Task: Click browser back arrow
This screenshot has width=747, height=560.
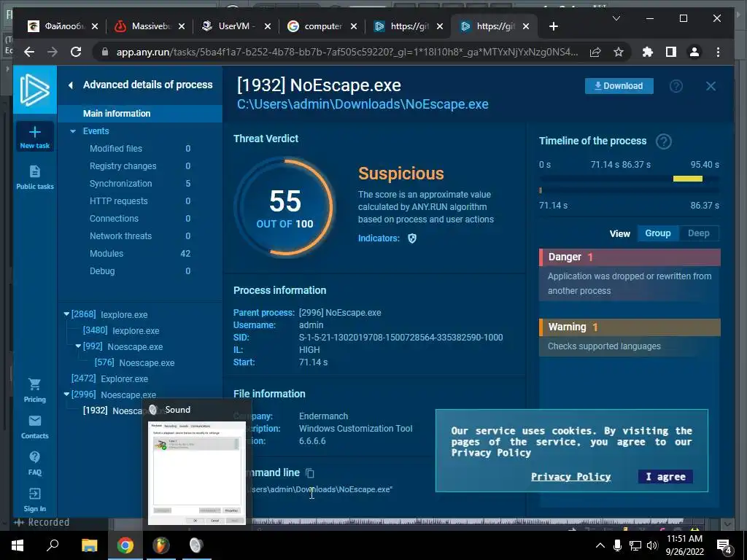Action: coord(29,52)
